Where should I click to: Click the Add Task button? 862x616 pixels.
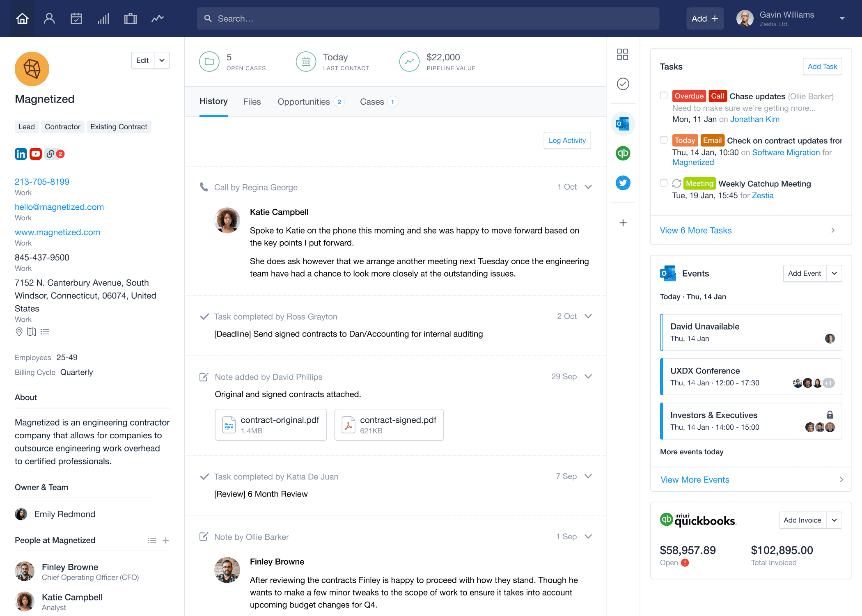pos(822,66)
